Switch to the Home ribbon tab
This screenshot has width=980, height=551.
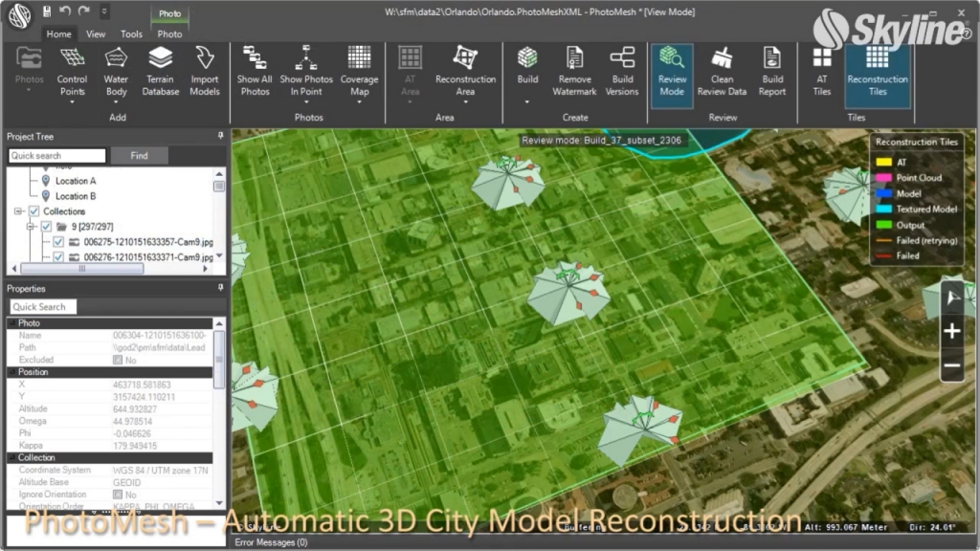click(58, 33)
